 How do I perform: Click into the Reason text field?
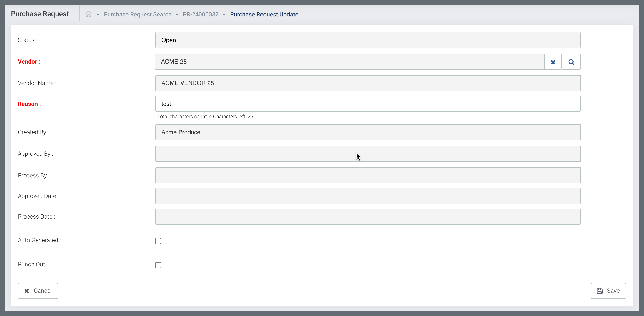(x=368, y=104)
